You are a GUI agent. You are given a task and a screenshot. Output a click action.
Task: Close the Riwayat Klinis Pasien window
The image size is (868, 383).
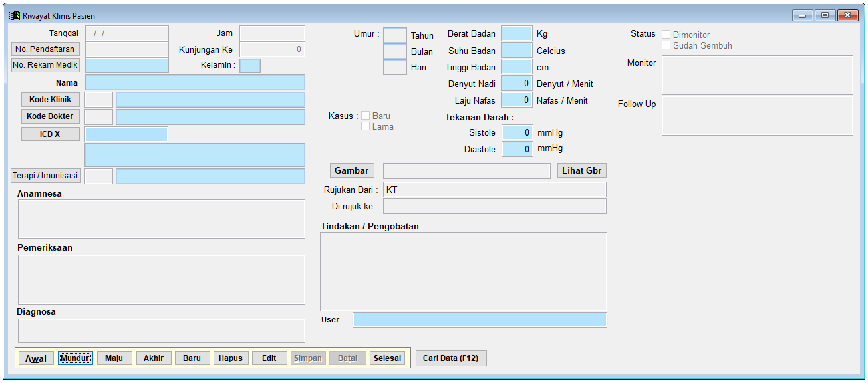pos(847,15)
